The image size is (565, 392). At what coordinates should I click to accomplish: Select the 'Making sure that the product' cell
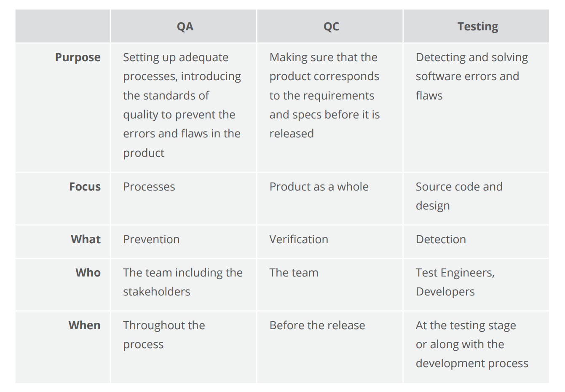tap(324, 95)
